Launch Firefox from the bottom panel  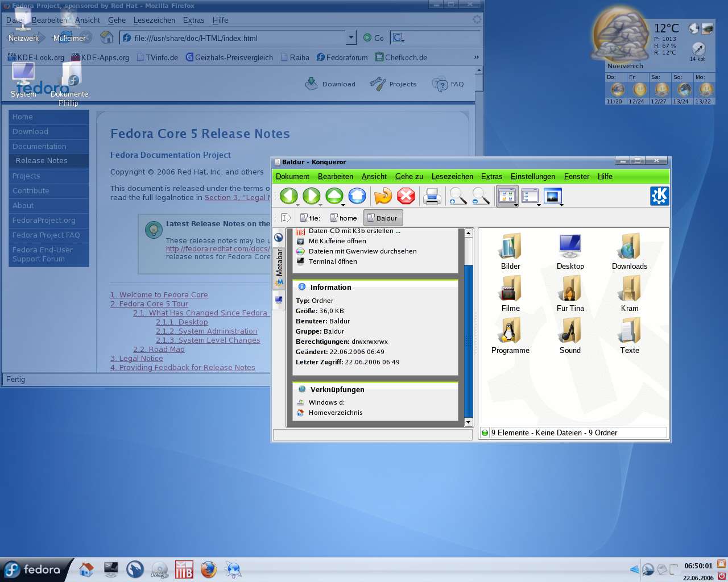point(209,569)
